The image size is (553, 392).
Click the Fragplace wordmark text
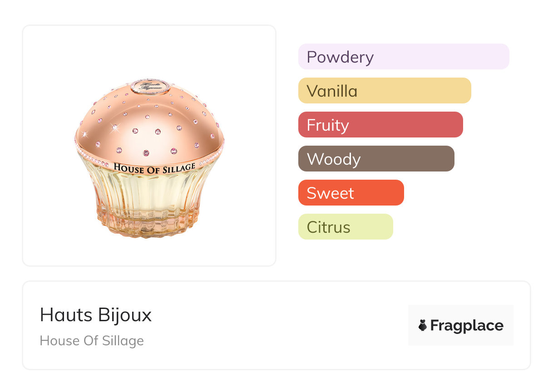coord(467,325)
